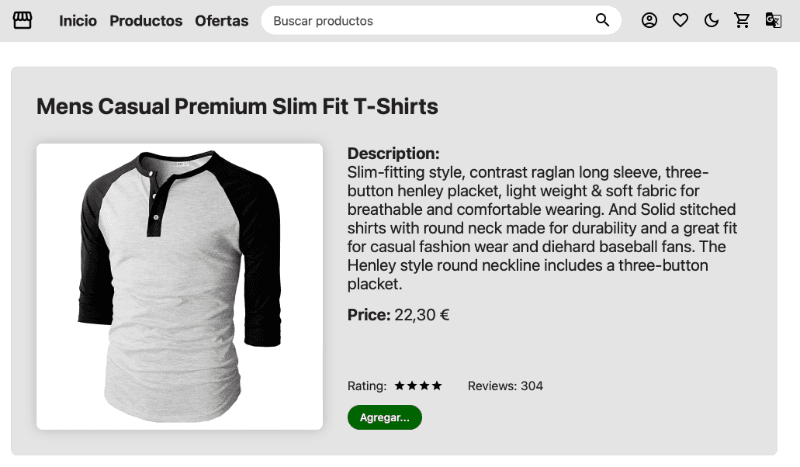This screenshot has width=800, height=467.
Task: Click the Reviews: 304 text
Action: pyautogui.click(x=505, y=386)
